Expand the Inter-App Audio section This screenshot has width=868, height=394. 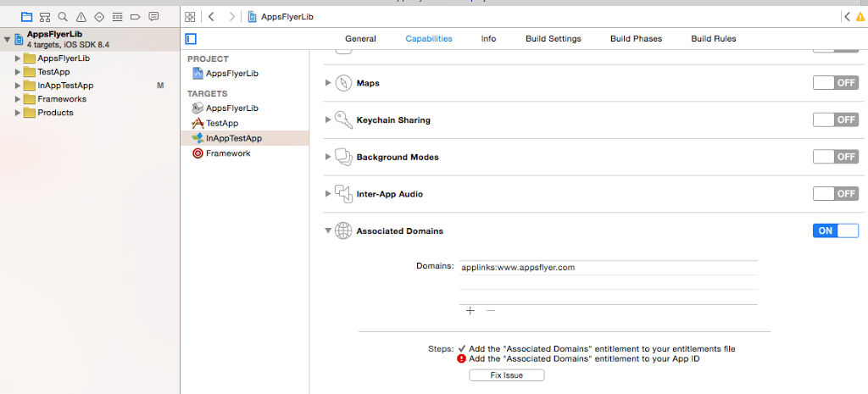(328, 194)
